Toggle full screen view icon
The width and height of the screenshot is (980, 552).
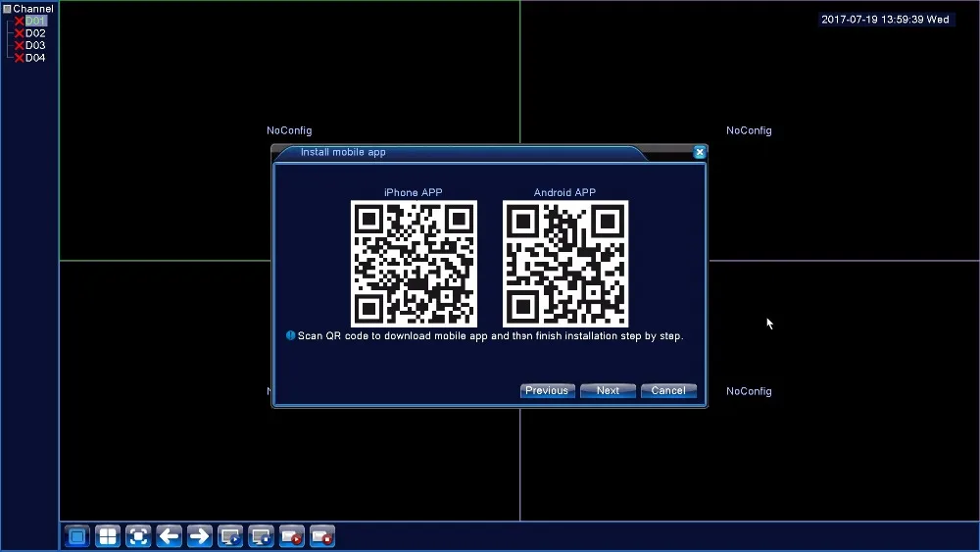(x=138, y=536)
